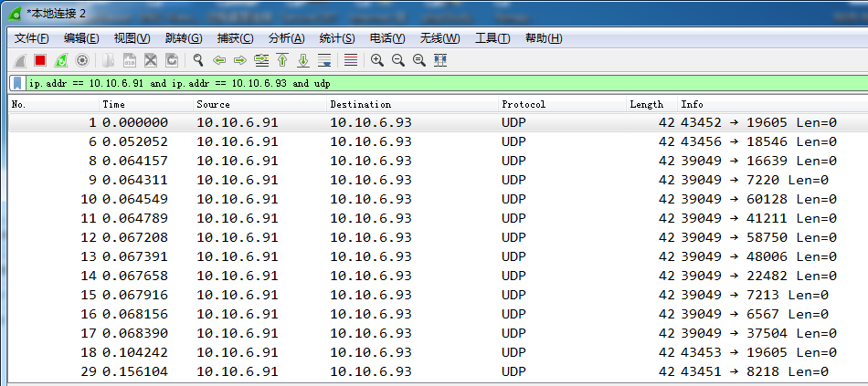This screenshot has height=386, width=868.
Task: Restart the current capture
Action: (x=61, y=60)
